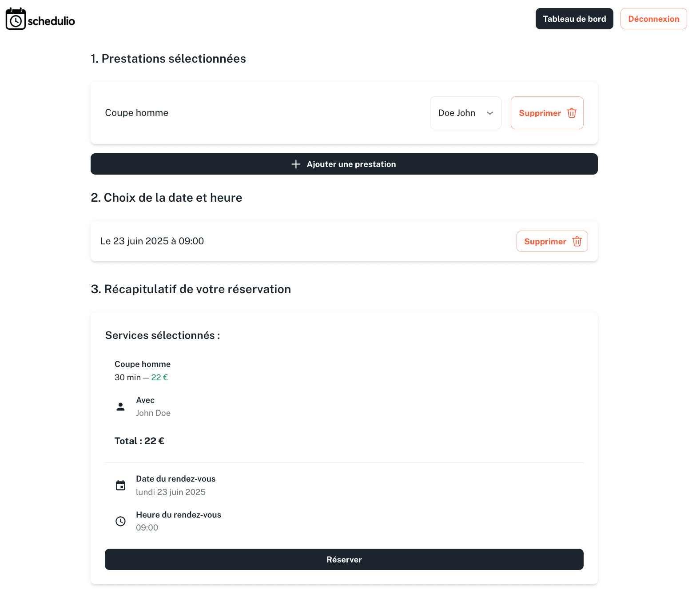Click clock icon beside Heure du rendez-vous
The image size is (700, 606).
[x=120, y=521]
